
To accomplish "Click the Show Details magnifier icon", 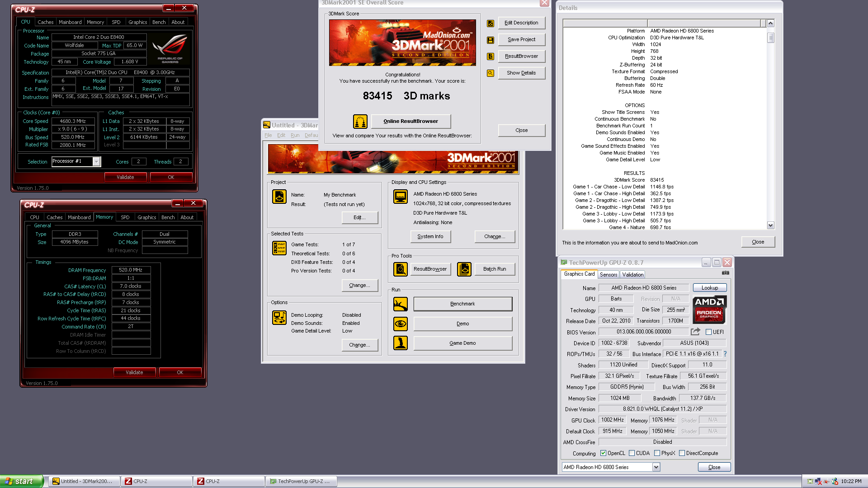I will click(x=491, y=73).
